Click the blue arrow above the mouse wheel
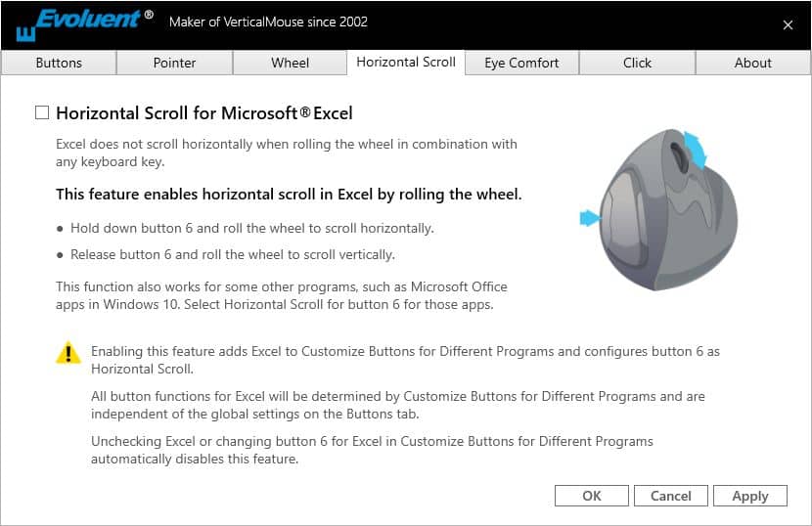Image resolution: width=812 pixels, height=526 pixels. (696, 151)
